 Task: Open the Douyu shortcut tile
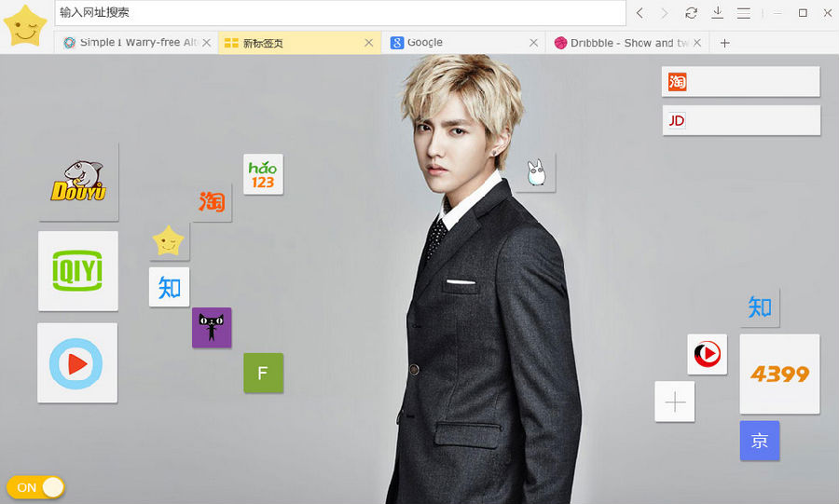click(78, 182)
